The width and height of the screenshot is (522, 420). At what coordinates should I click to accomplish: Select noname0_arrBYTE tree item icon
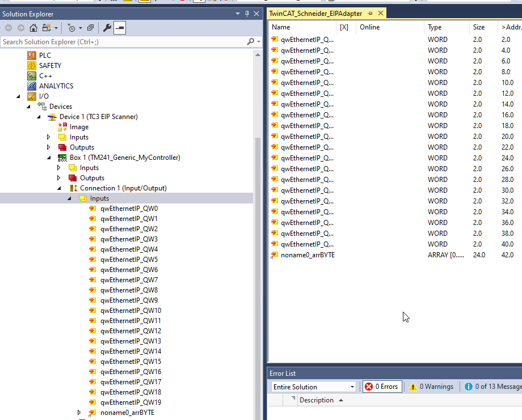[x=92, y=413]
